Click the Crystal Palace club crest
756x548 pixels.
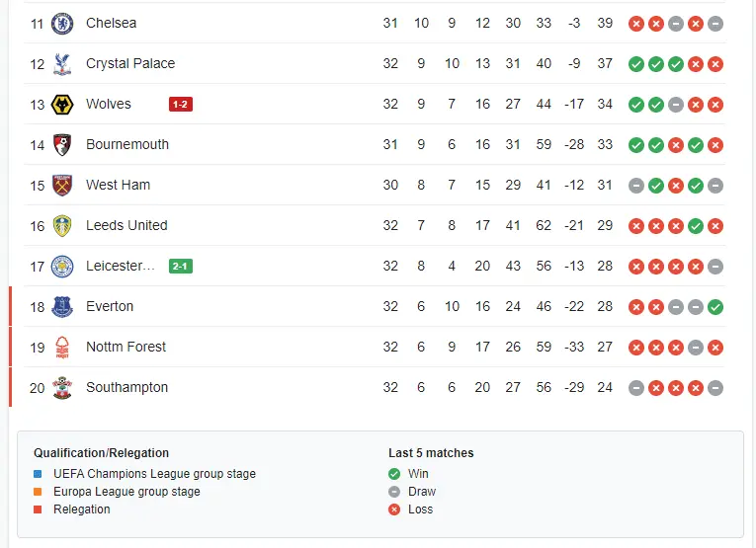62,63
